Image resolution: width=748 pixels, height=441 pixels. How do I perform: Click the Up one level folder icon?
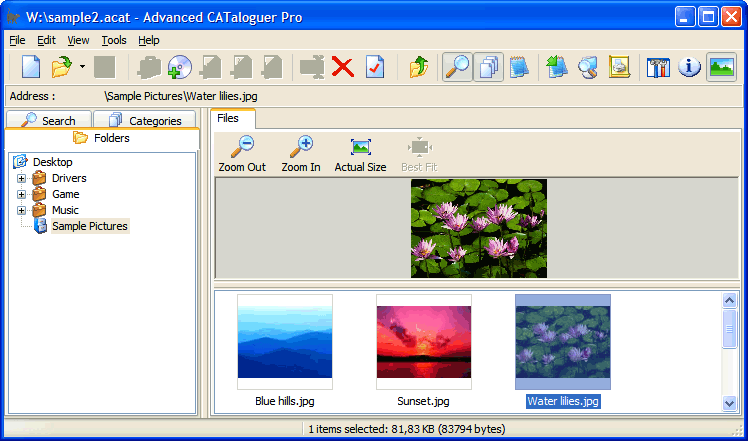coord(419,67)
